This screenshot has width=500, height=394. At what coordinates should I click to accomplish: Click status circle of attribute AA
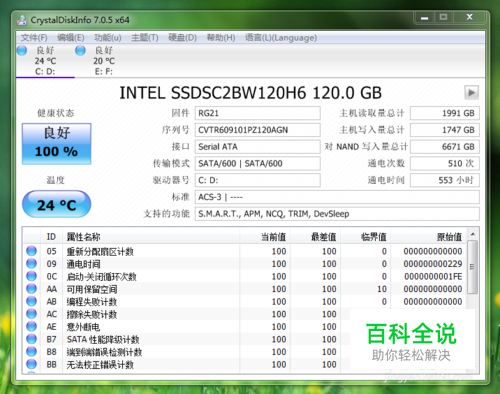[32, 289]
